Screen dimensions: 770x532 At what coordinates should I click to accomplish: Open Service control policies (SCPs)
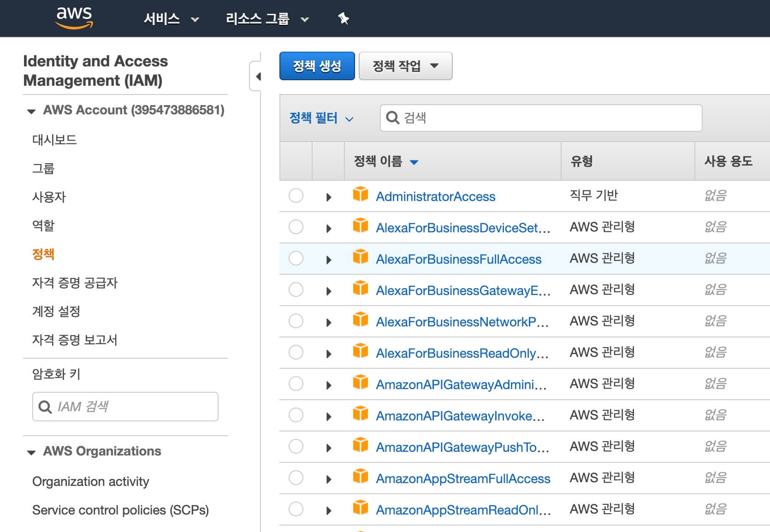(121, 510)
